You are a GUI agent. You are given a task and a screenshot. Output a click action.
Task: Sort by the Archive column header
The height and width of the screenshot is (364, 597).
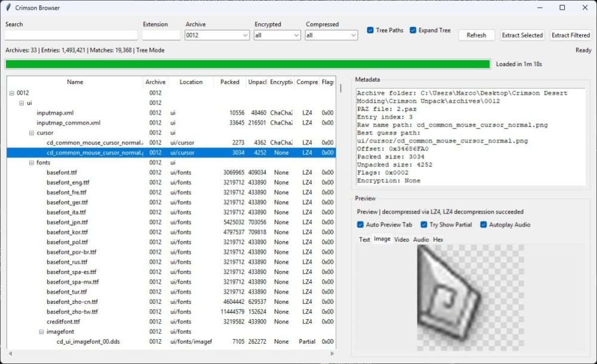pyautogui.click(x=155, y=82)
